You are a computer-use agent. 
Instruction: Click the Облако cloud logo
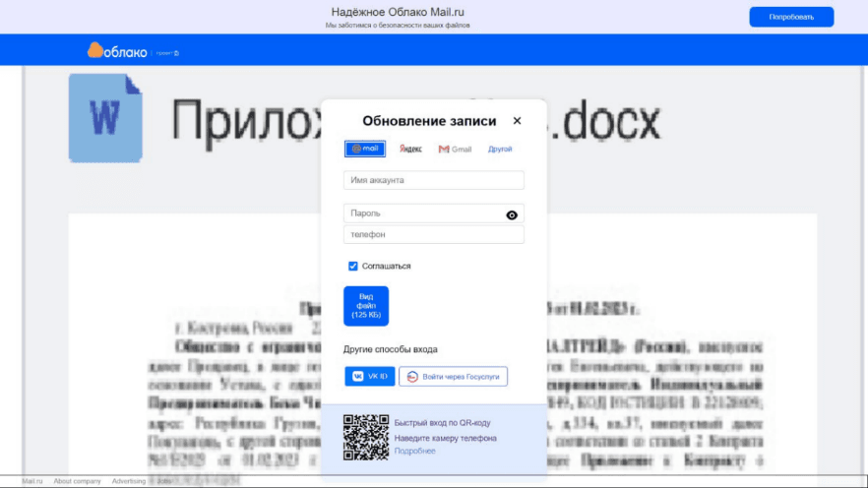(x=117, y=51)
